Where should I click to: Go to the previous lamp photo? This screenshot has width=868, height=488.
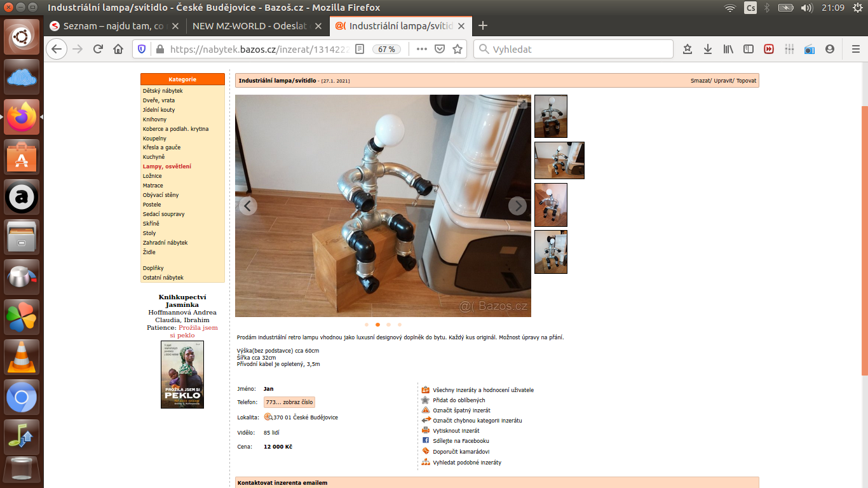tap(248, 206)
